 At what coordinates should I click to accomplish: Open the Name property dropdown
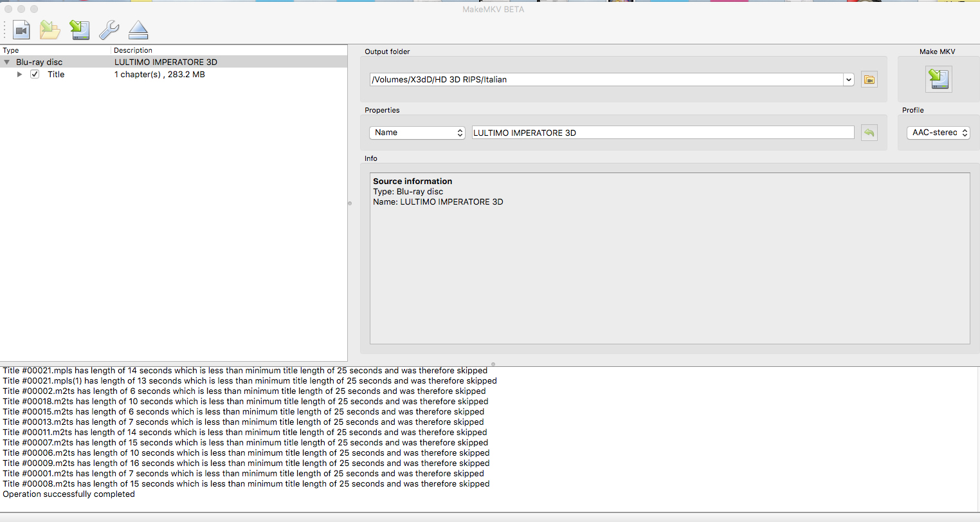pyautogui.click(x=417, y=133)
